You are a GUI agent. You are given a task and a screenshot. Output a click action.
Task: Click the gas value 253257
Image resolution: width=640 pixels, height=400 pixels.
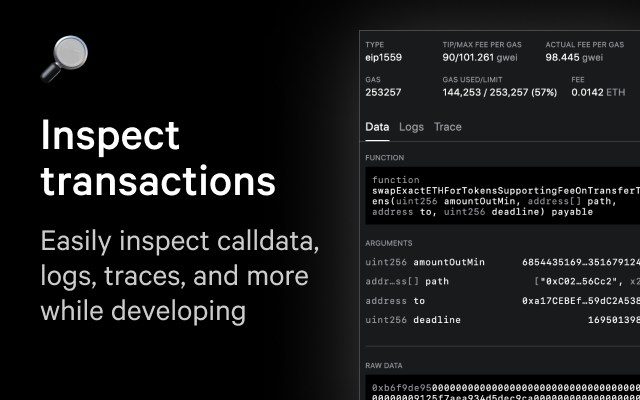click(x=383, y=92)
